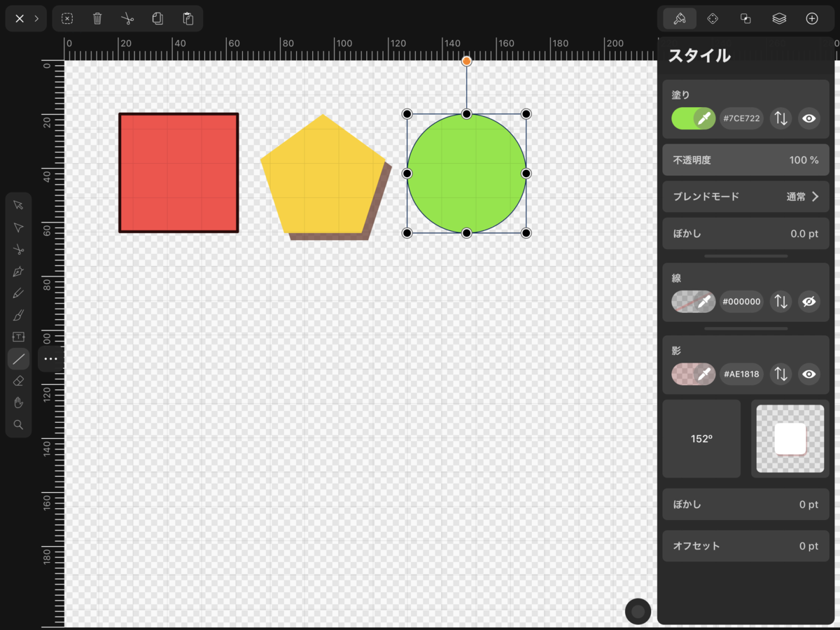Viewport: 840px width, 630px height.
Task: Tap the shadow section arrows icon
Action: [x=780, y=374]
